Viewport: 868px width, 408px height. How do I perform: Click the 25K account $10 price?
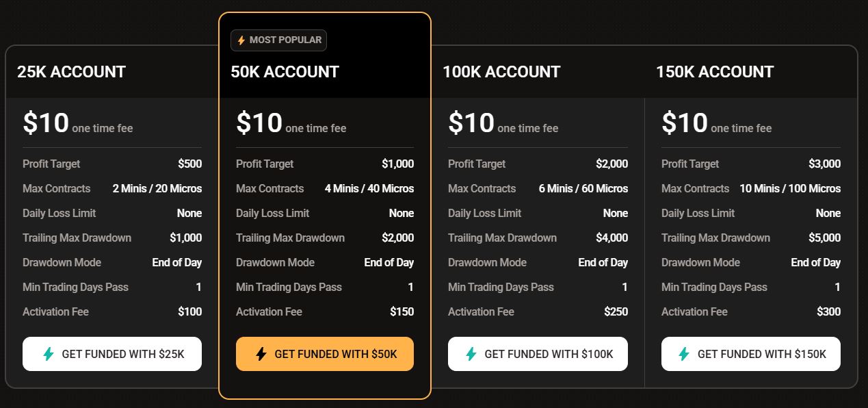(x=46, y=123)
